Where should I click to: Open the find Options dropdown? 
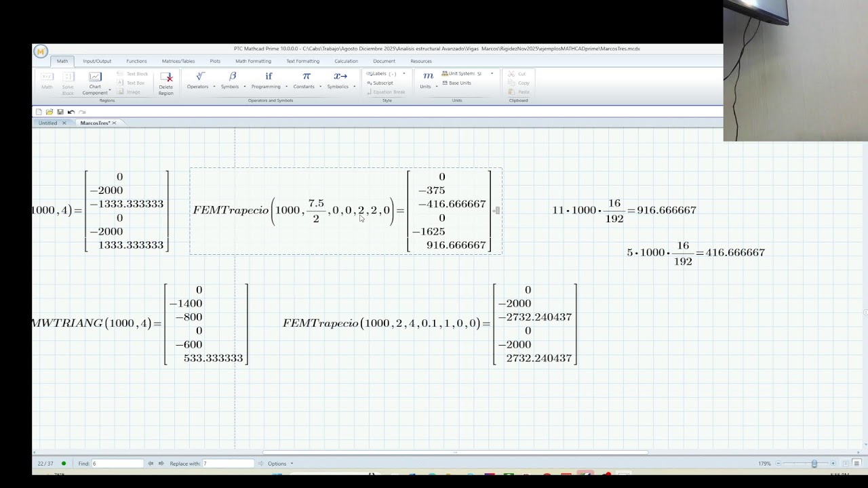point(280,464)
